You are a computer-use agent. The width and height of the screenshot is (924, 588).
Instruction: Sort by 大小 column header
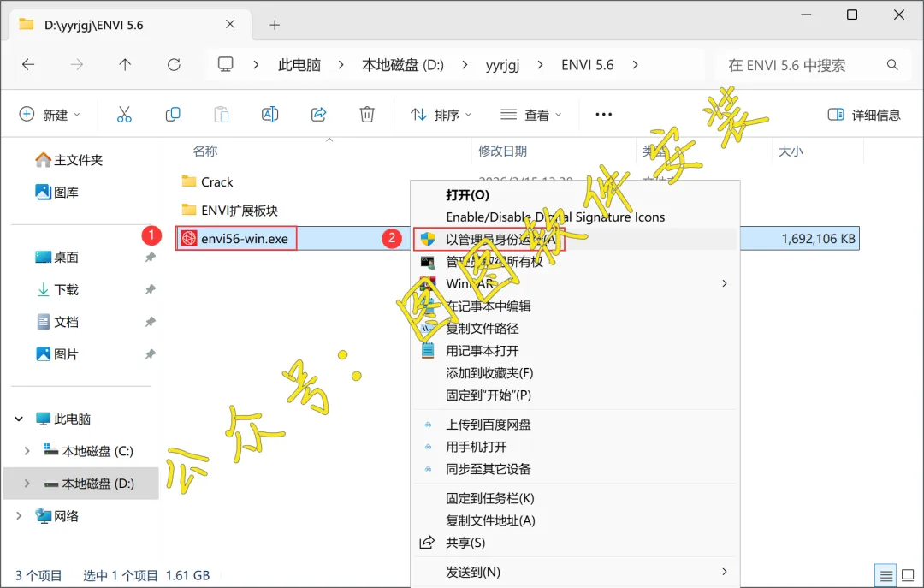[791, 151]
